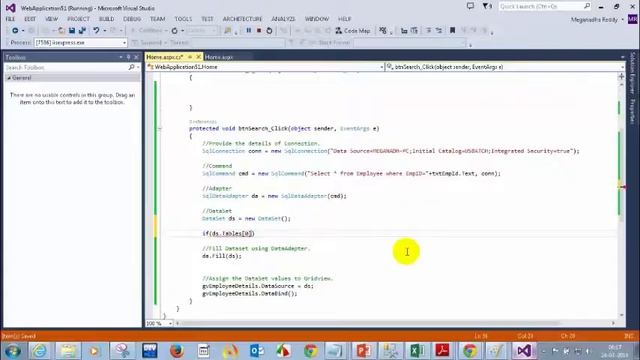Open the DEBUG menu

point(132,19)
